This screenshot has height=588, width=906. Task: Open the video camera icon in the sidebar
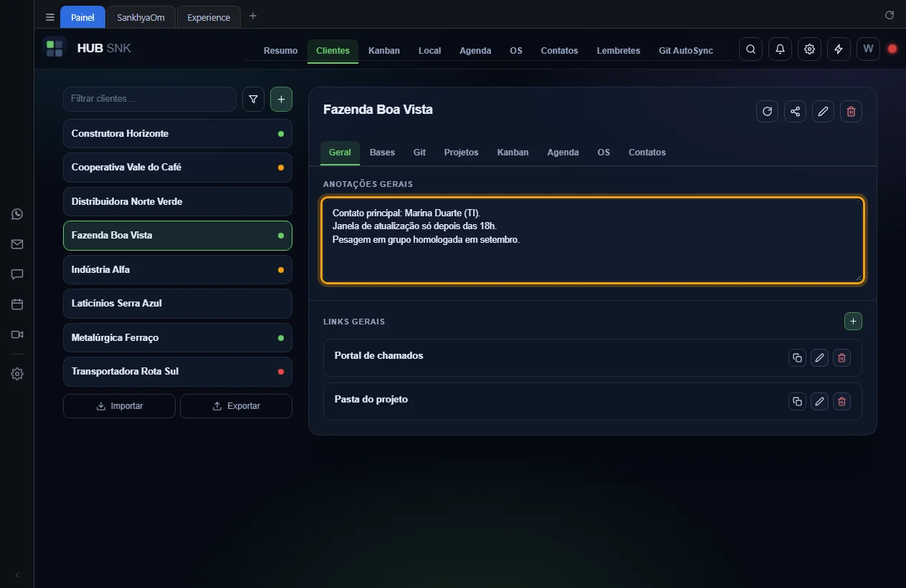pyautogui.click(x=17, y=334)
